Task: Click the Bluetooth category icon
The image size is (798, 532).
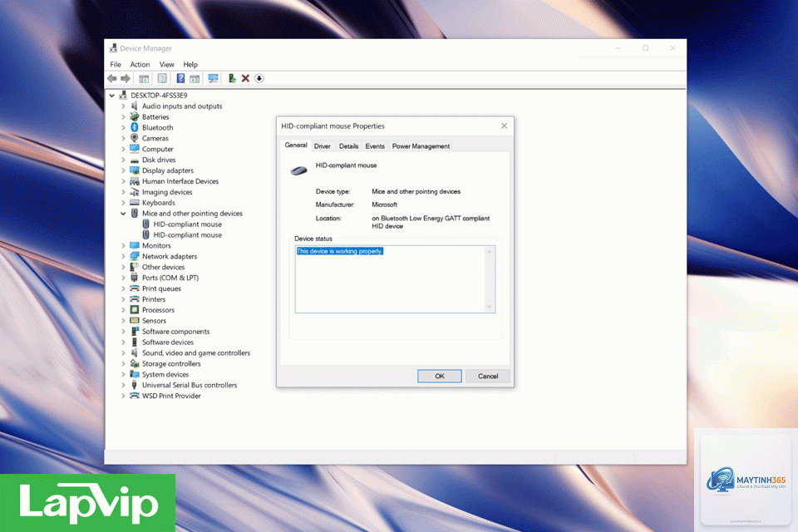Action: (135, 127)
